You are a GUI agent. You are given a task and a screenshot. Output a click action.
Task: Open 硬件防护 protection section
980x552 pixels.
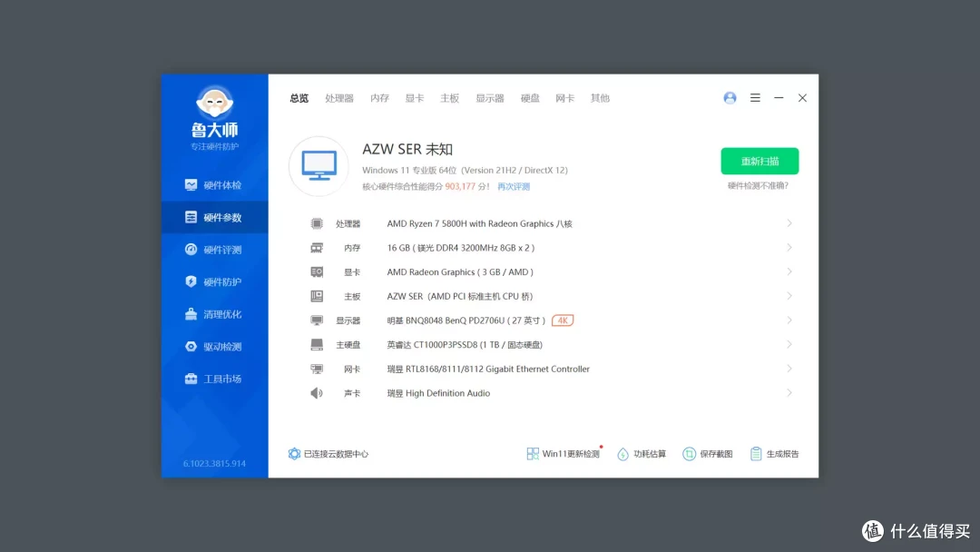point(214,282)
